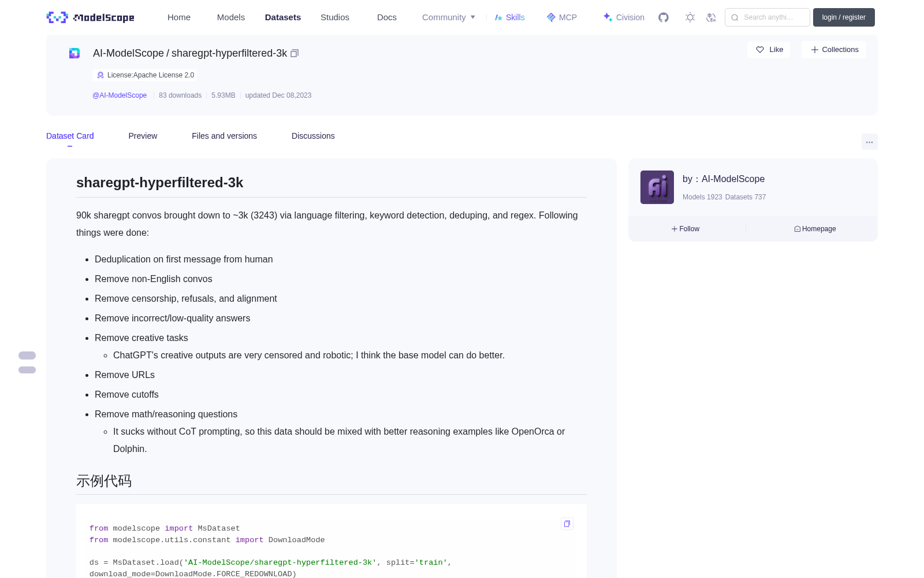Click AI-ModelScope in the dataset path

128,53
